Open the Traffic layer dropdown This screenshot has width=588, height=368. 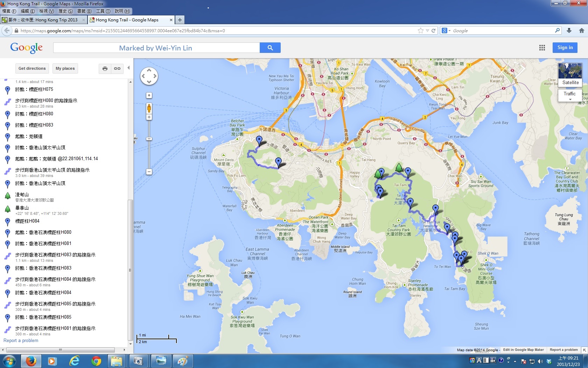tap(570, 95)
